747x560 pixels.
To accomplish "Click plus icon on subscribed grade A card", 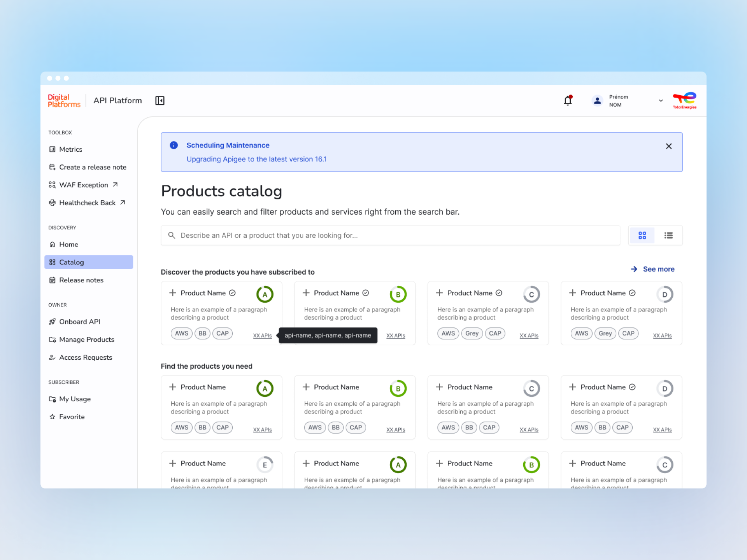I will pos(173,293).
